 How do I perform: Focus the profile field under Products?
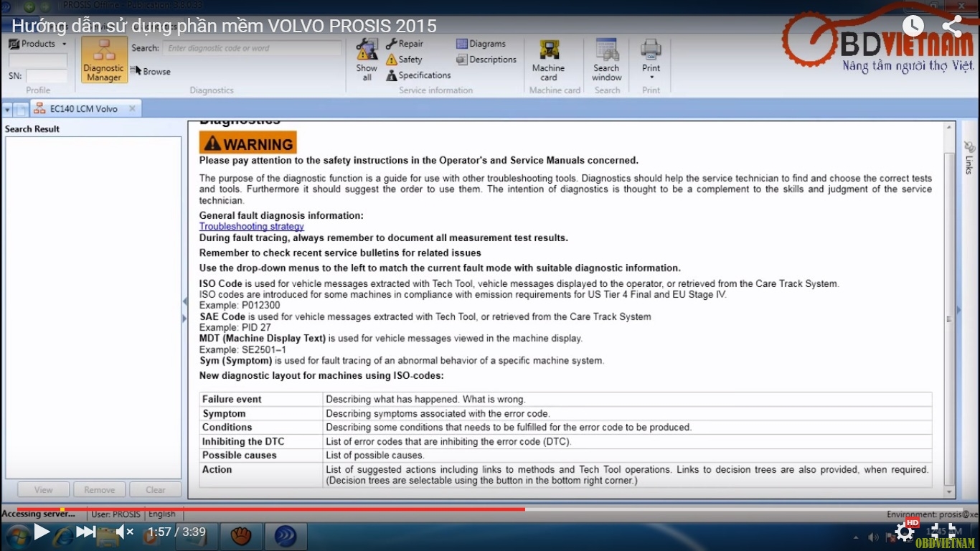coord(37,60)
